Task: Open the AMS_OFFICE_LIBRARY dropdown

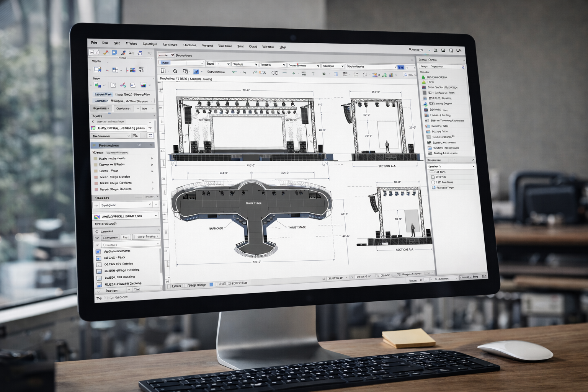Action: tap(155, 216)
